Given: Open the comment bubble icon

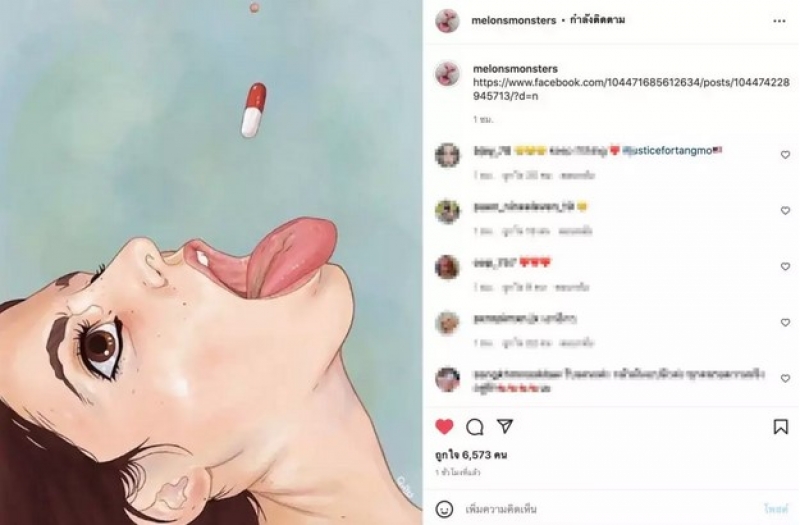Looking at the screenshot, I should pyautogui.click(x=474, y=427).
